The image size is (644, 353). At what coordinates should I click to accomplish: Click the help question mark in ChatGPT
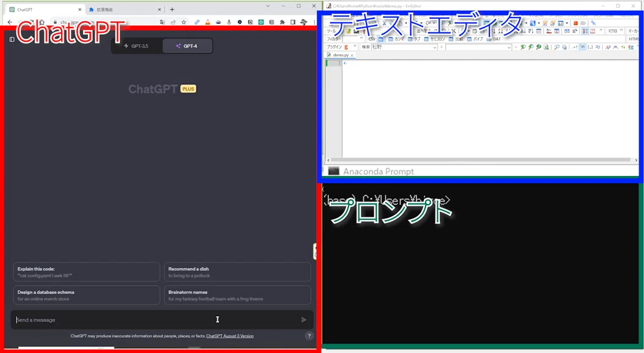(x=309, y=336)
